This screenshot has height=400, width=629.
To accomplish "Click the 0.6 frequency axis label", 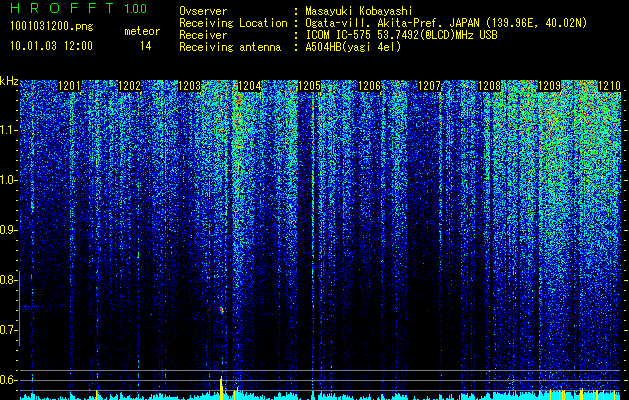I will click(7, 380).
